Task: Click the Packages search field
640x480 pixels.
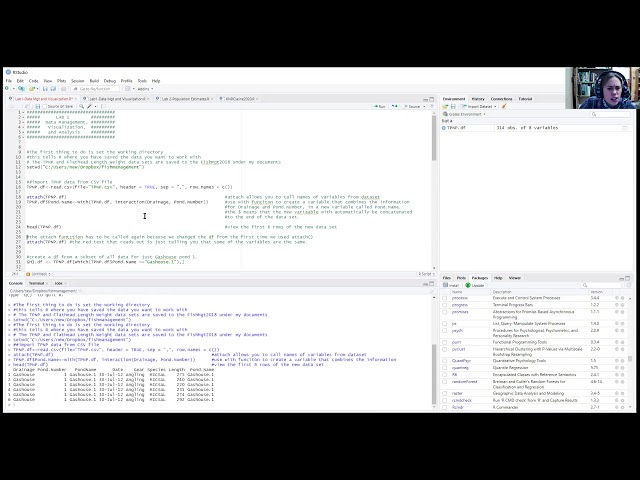Action: click(x=603, y=285)
